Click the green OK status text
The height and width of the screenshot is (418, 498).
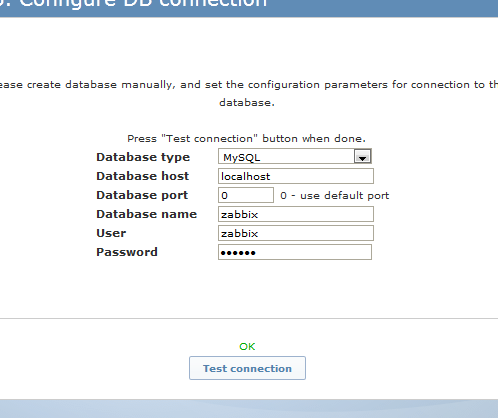click(x=247, y=347)
